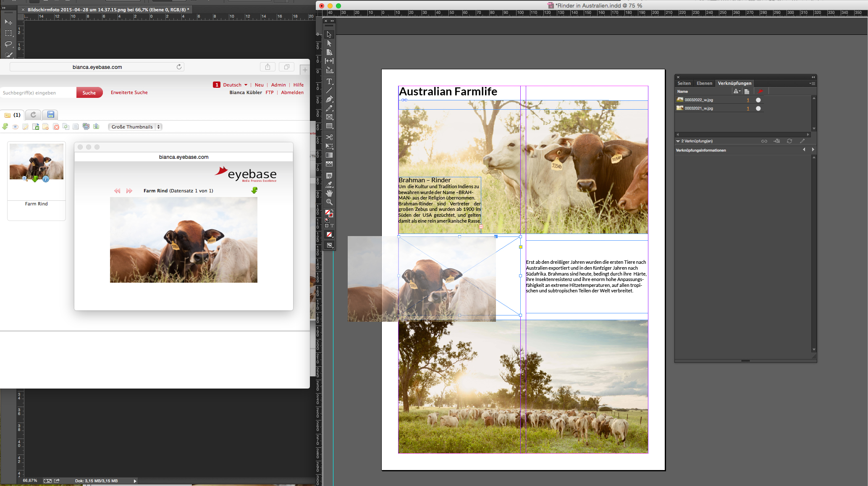Viewport: 868px width, 486px height.
Task: Switch to the Seiten tab
Action: pos(684,83)
